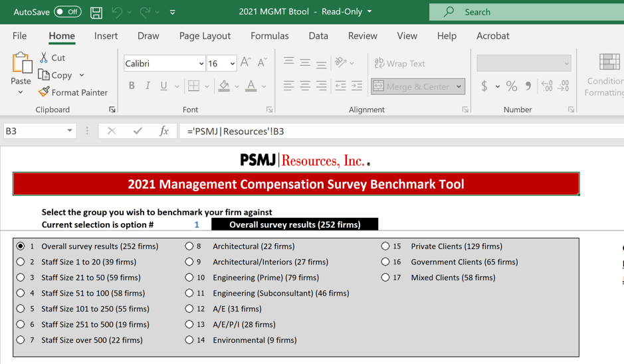Viewport: 624px width, 364px height.
Task: Align text left
Action: (x=289, y=86)
